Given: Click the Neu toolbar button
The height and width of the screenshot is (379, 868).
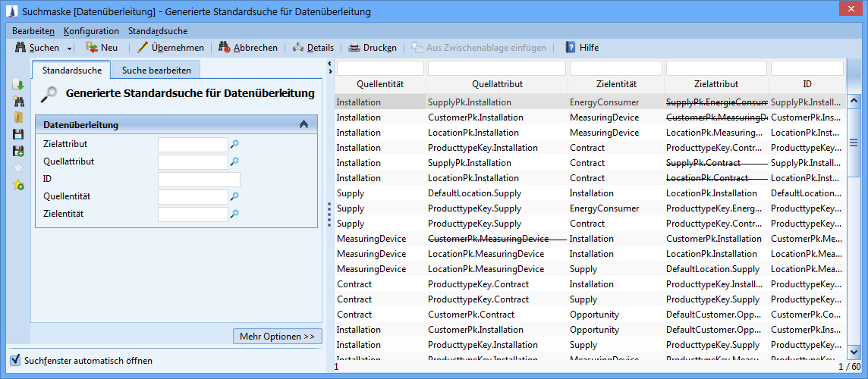Looking at the screenshot, I should [x=102, y=48].
